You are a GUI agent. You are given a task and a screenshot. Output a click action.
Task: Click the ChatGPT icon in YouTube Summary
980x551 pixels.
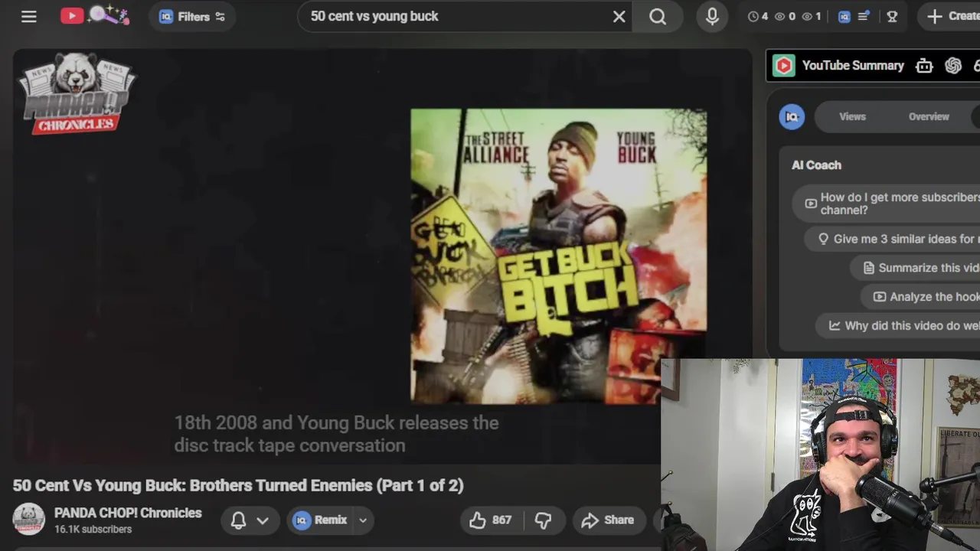point(953,66)
